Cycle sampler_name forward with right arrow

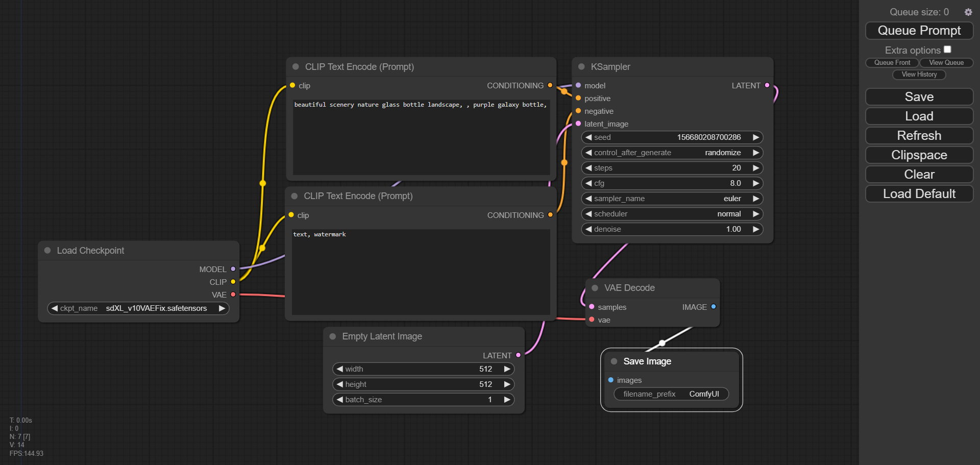tap(756, 199)
